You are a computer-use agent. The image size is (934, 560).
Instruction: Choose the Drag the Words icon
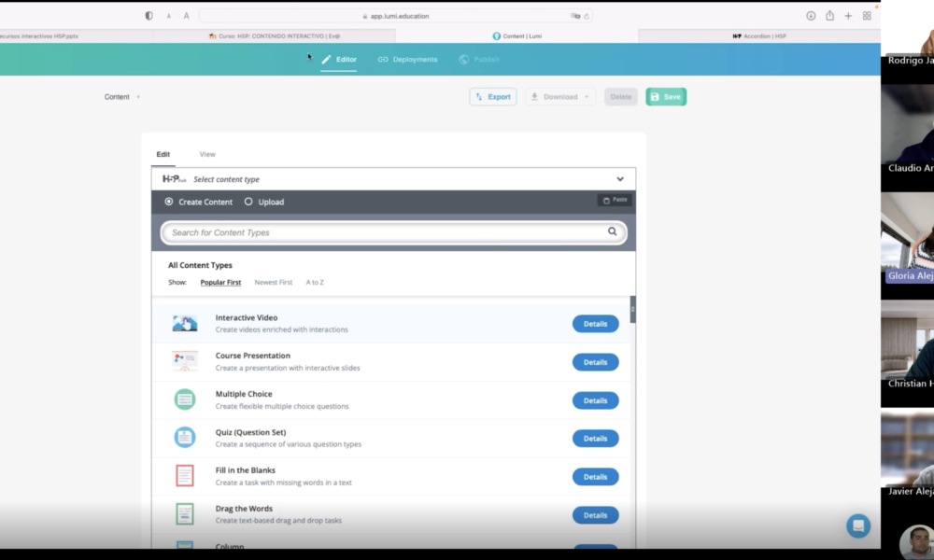point(185,514)
